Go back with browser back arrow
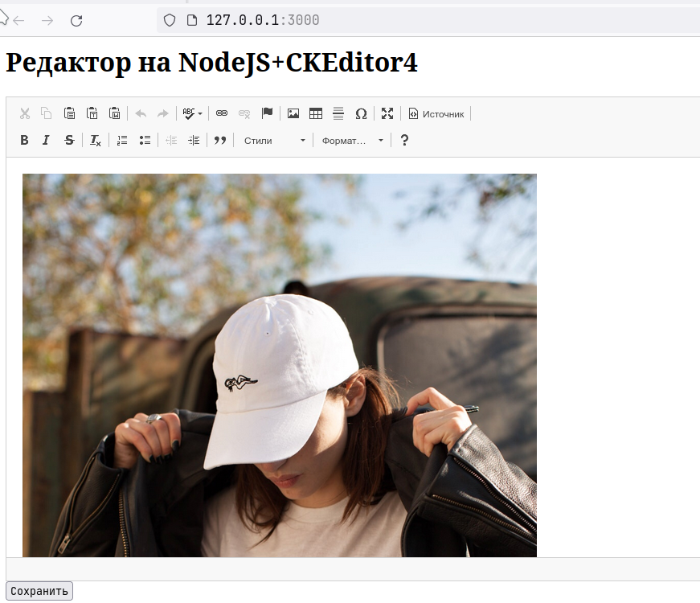The width and height of the screenshot is (700, 603). 18,21
